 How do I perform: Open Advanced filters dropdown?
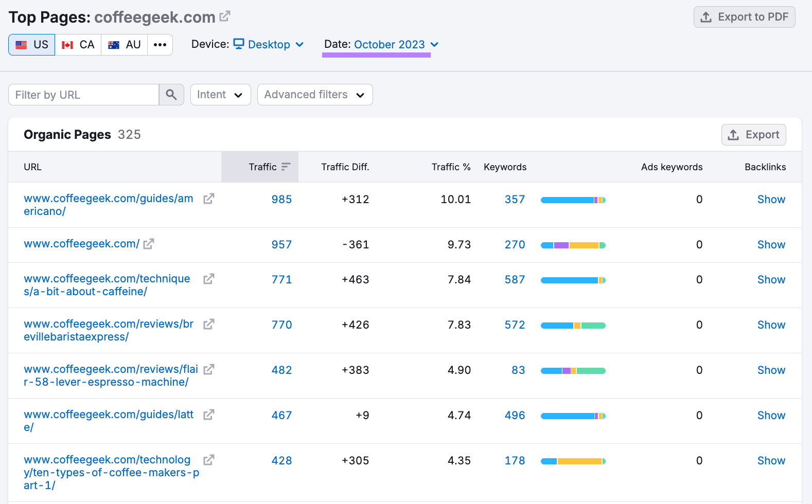tap(314, 95)
